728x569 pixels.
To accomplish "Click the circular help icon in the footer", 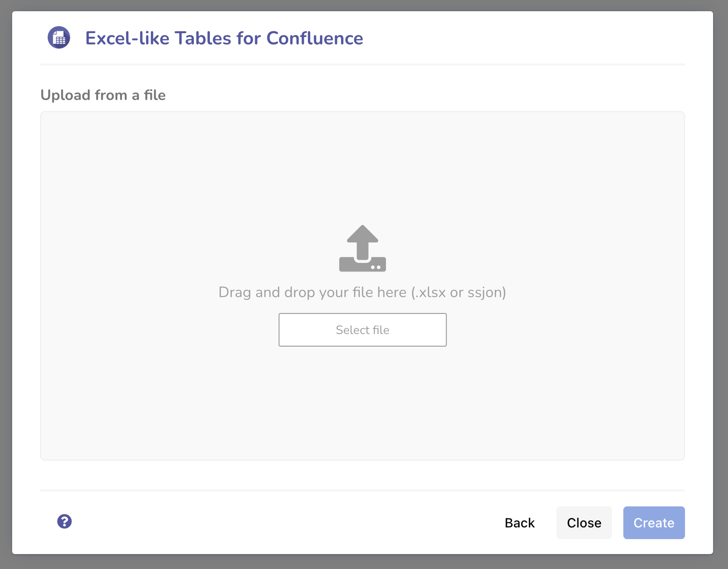I will [64, 521].
